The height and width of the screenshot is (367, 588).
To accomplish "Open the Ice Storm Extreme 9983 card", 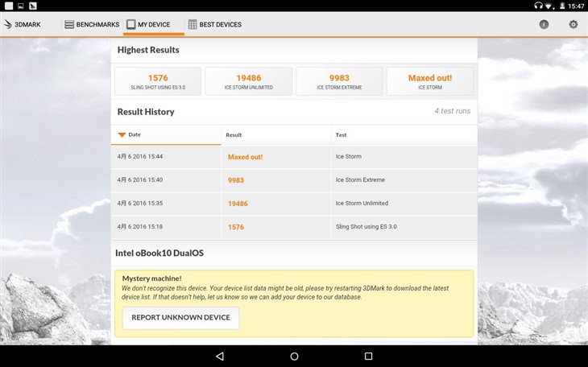I will click(339, 81).
